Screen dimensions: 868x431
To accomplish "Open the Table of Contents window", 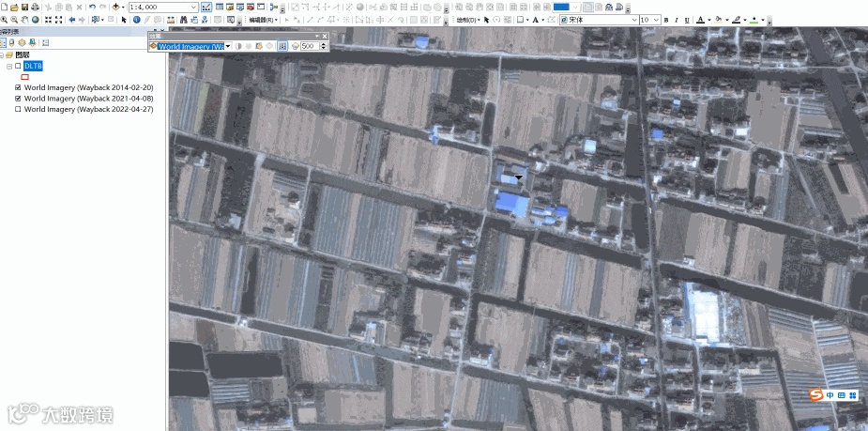I will click(220, 8).
